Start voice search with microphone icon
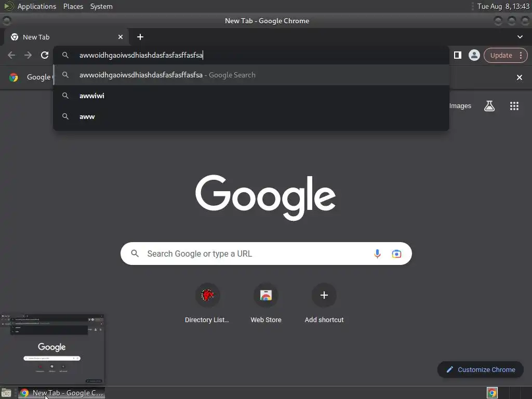This screenshot has height=399, width=532. click(x=377, y=254)
